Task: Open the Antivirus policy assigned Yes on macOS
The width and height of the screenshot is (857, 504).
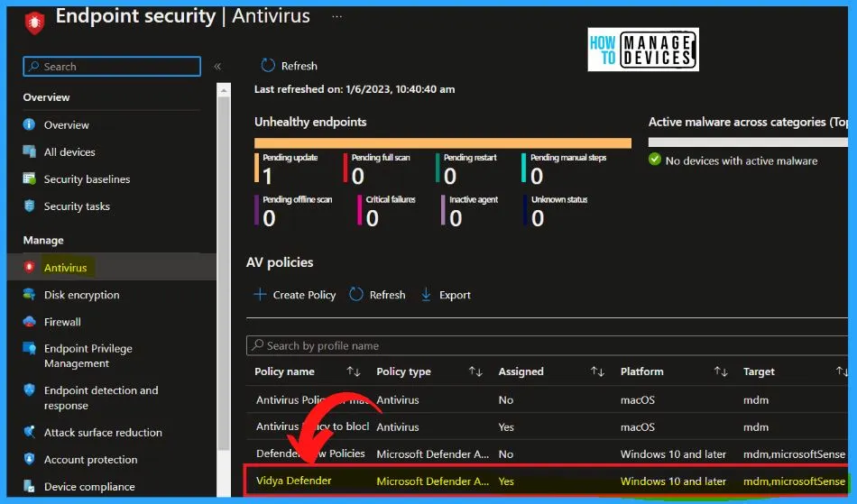Action: tap(313, 426)
